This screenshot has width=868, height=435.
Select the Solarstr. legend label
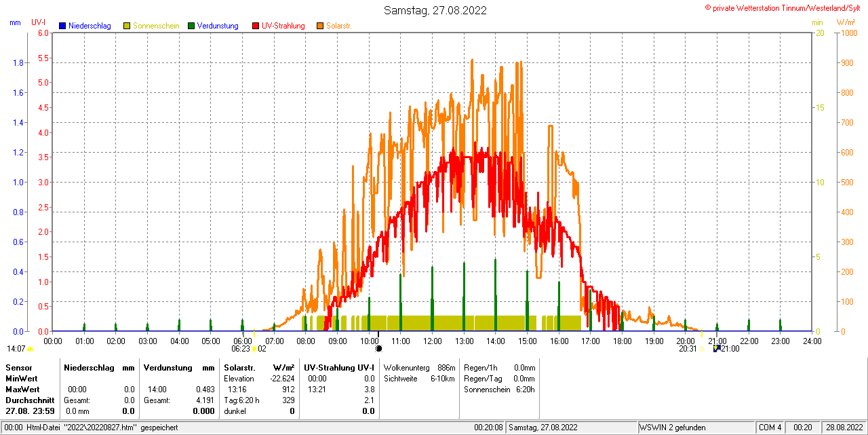338,26
